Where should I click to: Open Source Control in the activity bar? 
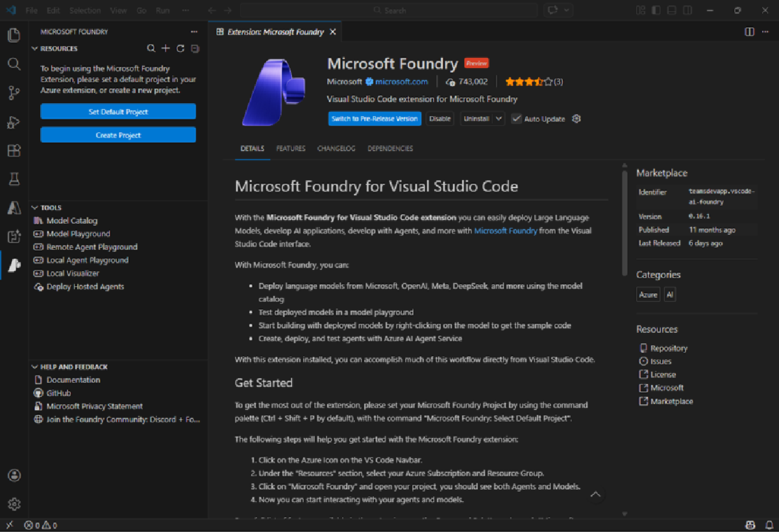tap(14, 93)
